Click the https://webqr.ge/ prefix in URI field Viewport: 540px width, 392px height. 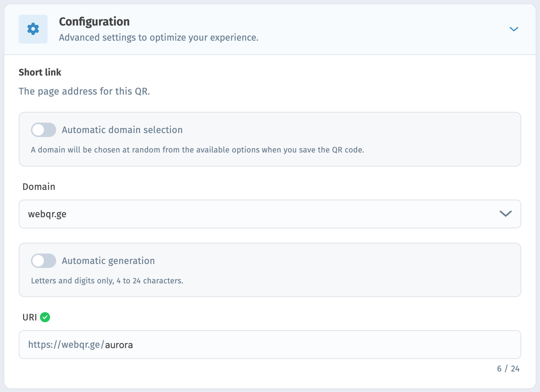(x=66, y=345)
